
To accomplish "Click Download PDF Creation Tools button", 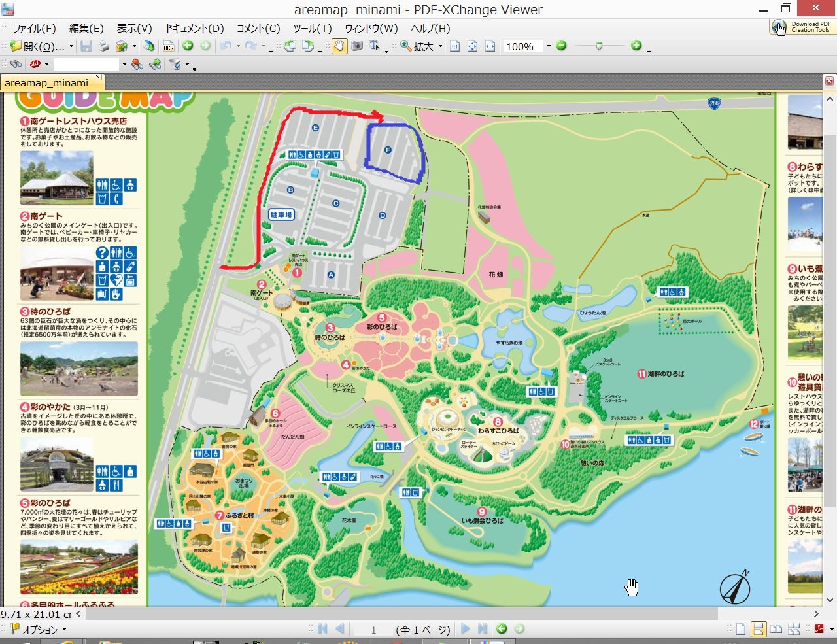I will point(802,27).
